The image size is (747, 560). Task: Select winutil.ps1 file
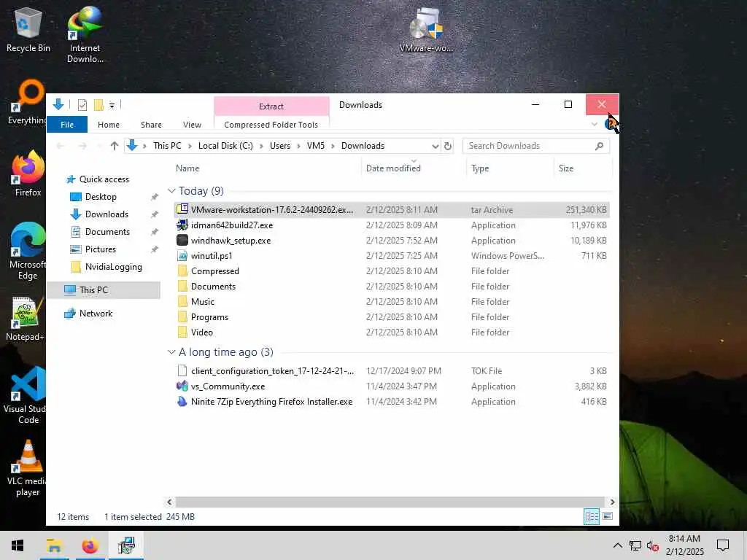[x=392, y=256]
